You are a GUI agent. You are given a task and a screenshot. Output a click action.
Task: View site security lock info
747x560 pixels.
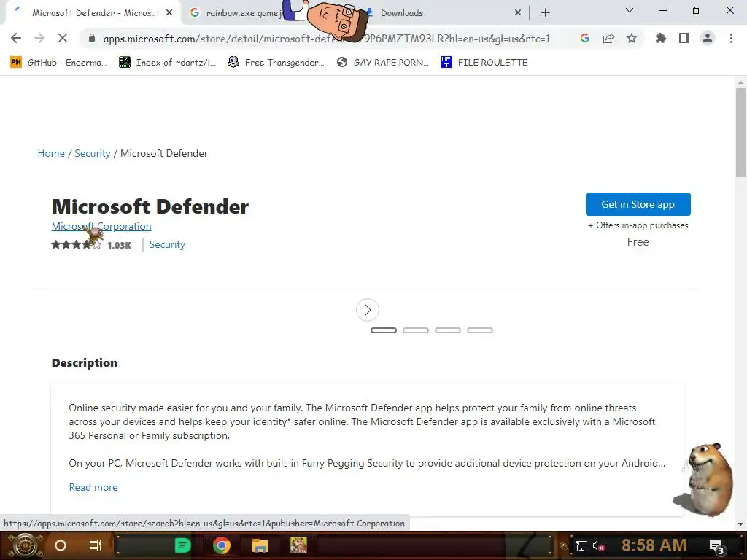92,38
